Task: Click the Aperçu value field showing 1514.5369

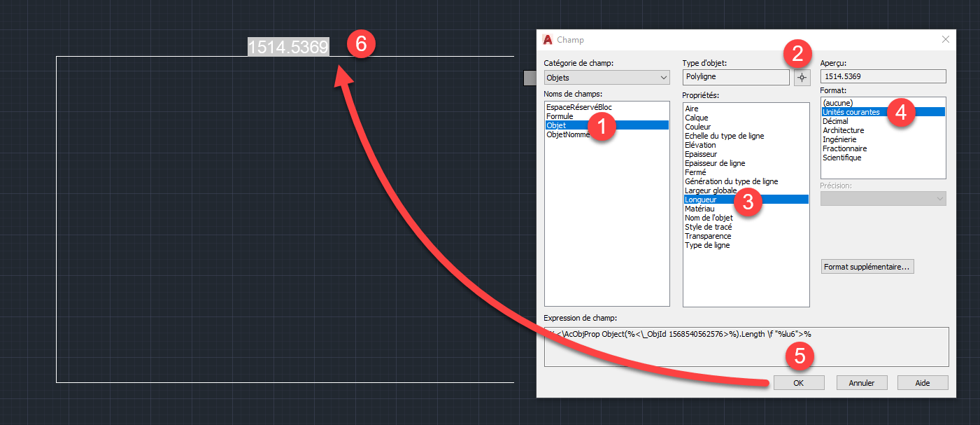Action: click(883, 76)
